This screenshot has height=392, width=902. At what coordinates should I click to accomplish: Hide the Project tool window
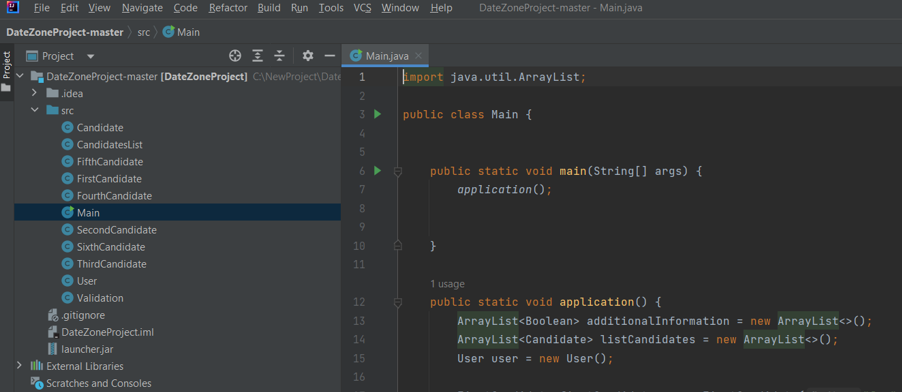tap(330, 56)
